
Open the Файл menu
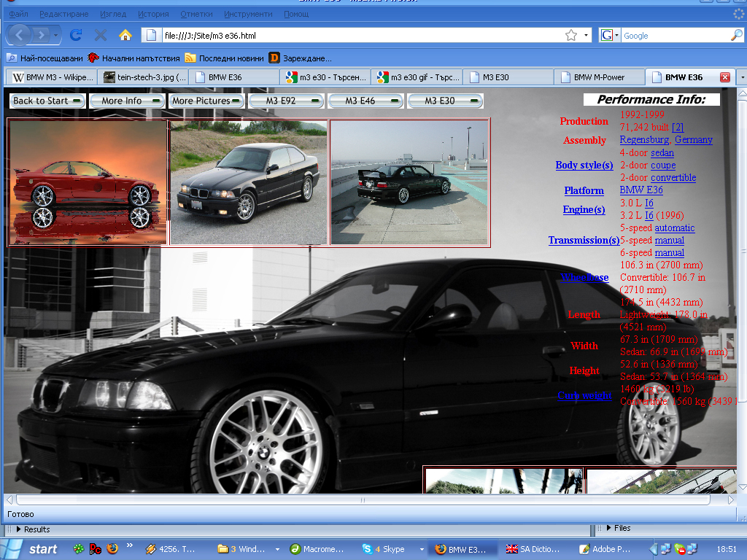pyautogui.click(x=18, y=14)
